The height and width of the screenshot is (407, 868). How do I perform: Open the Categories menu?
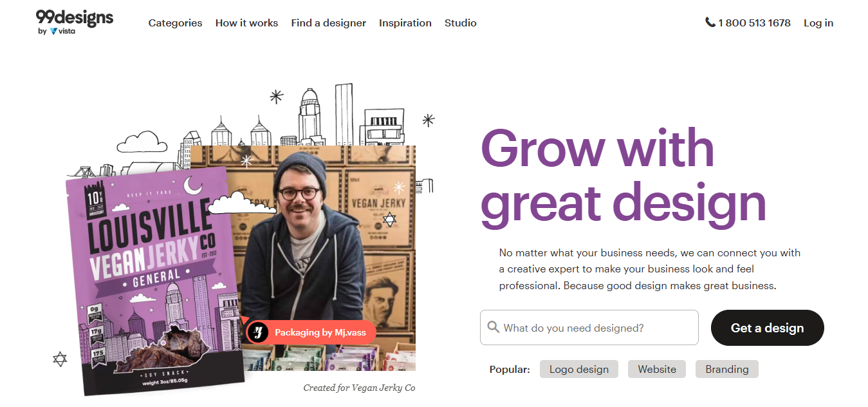tap(175, 23)
